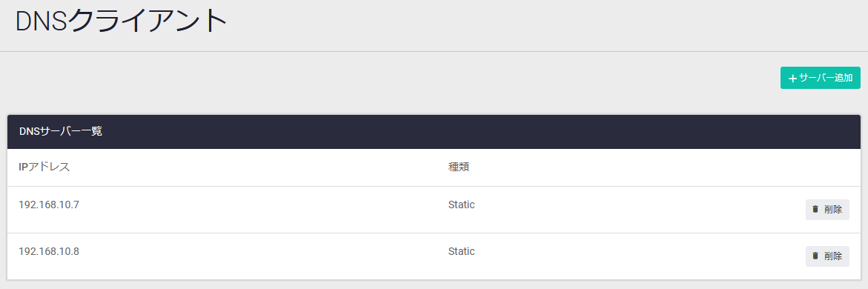Add a new DNS server via サーバー追加
Viewport: 868px width, 289px height.
821,78
